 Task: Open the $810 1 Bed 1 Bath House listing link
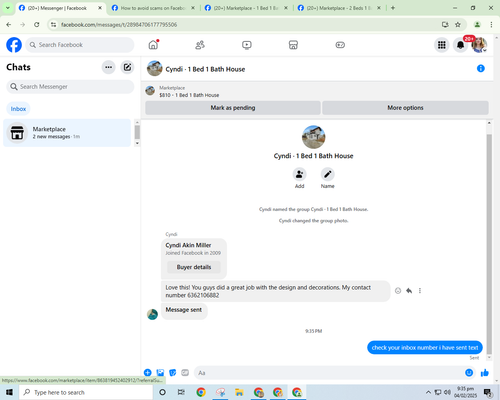click(x=189, y=95)
